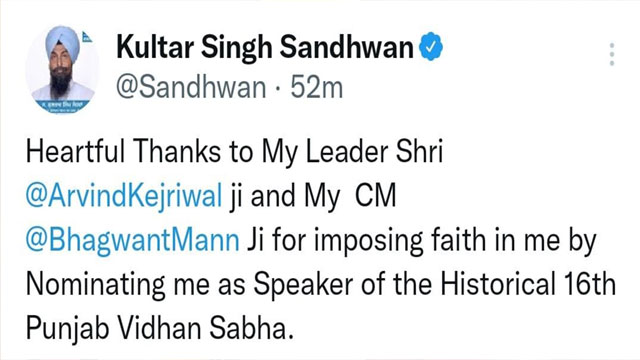Viewport: 640px width, 360px height.
Task: Click the word "Nominating" in the tweet
Action: coord(96,285)
